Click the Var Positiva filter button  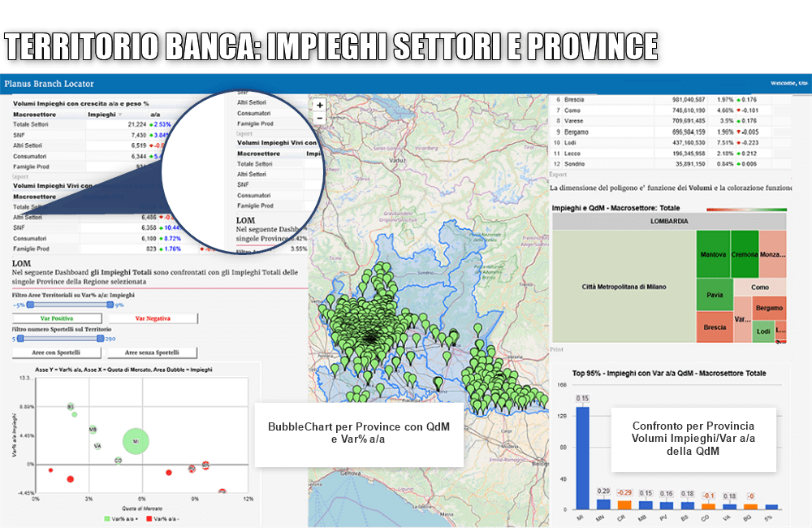tap(57, 318)
